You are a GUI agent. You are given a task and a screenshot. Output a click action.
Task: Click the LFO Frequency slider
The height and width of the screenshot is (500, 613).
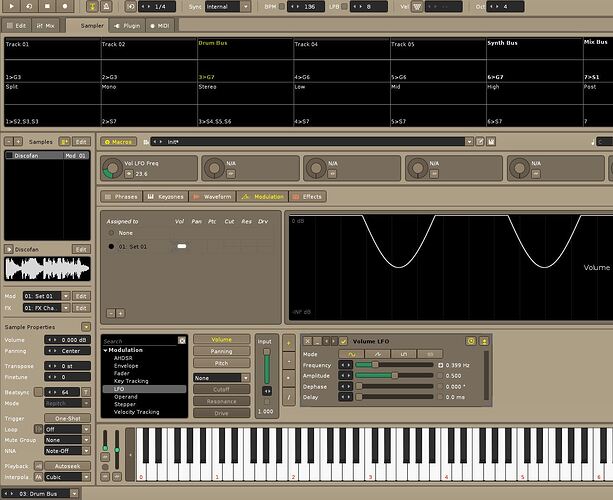click(x=394, y=365)
